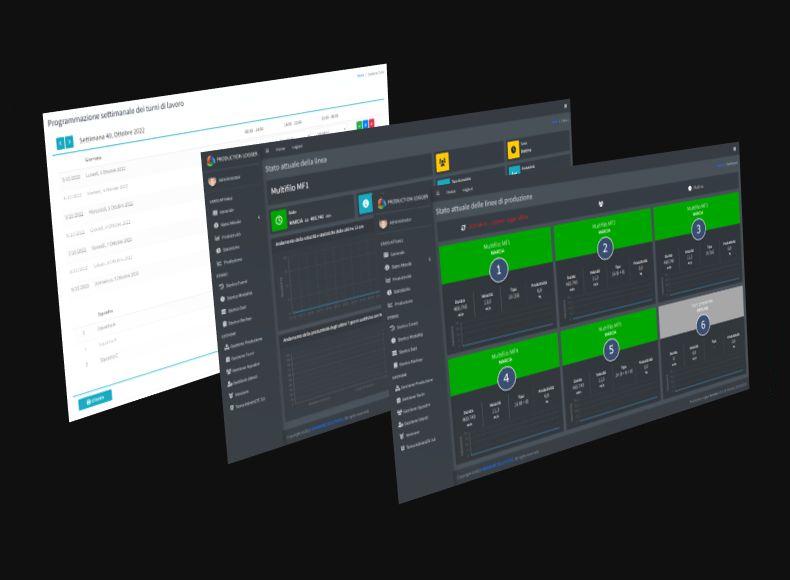Click the green Multifilo MF3 tile header
Image resolution: width=790 pixels, height=580 pixels.
coord(698,210)
